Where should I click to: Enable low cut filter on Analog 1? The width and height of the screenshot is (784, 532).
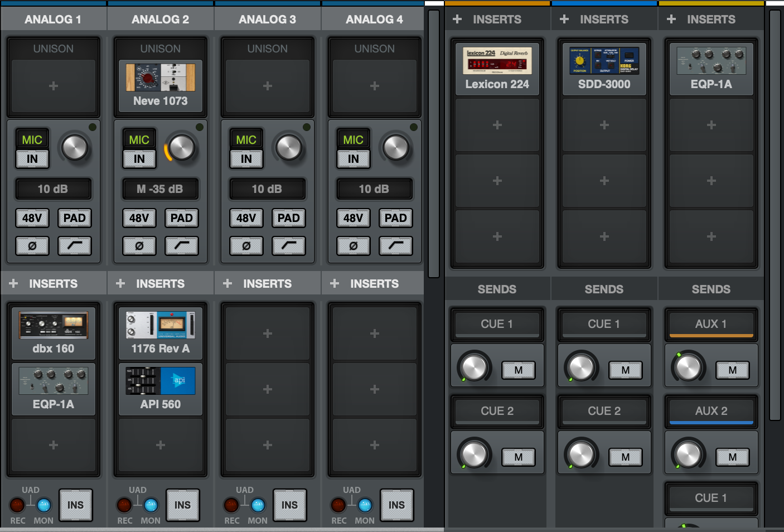[x=75, y=245]
